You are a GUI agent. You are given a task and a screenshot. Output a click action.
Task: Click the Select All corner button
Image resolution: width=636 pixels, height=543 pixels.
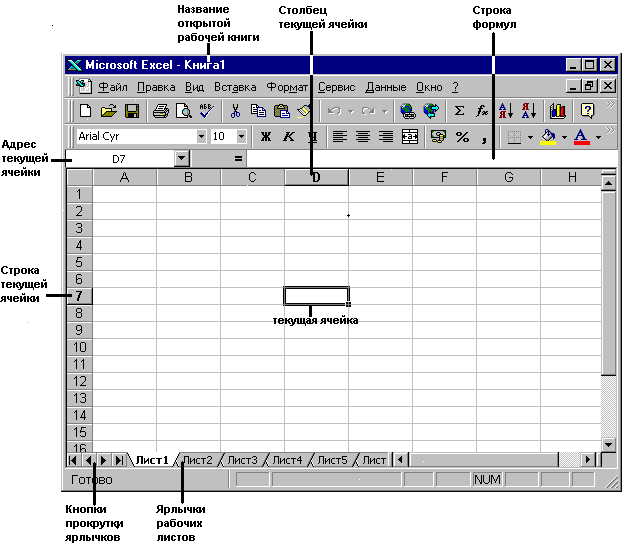pyautogui.click(x=80, y=177)
